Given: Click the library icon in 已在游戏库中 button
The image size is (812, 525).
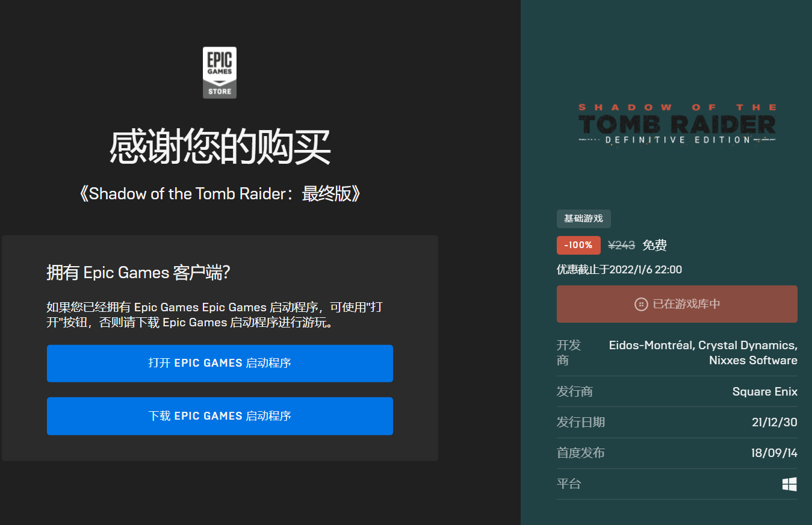Looking at the screenshot, I should point(641,304).
